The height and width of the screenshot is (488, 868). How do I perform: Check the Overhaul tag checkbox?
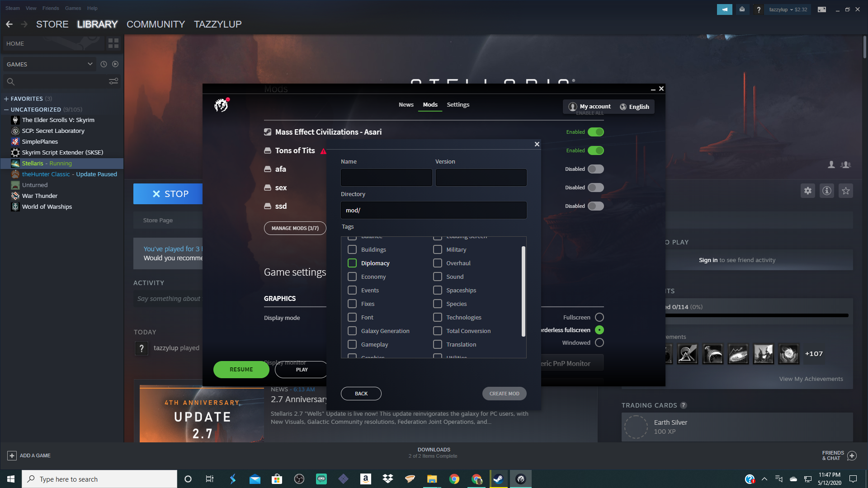438,263
